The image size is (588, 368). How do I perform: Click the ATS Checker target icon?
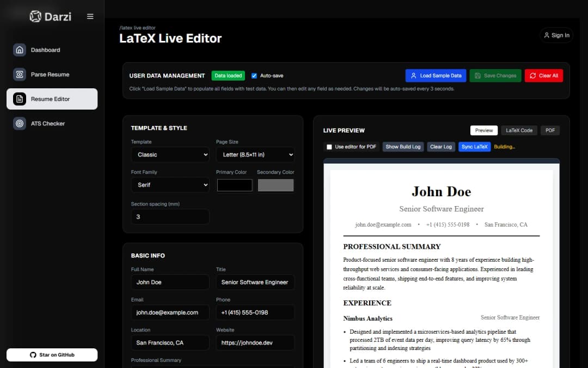click(x=20, y=124)
